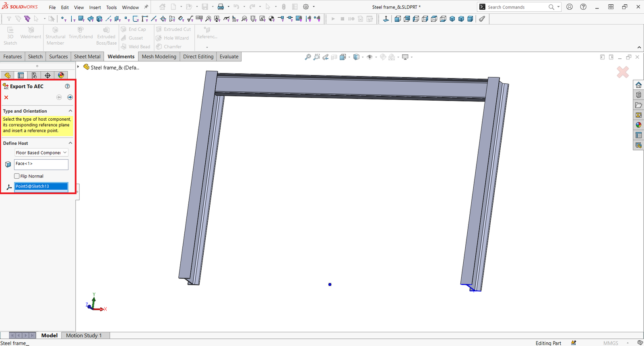Open SOLIDWORKS Resources home icon in task pane
The height and width of the screenshot is (346, 644).
click(x=638, y=85)
